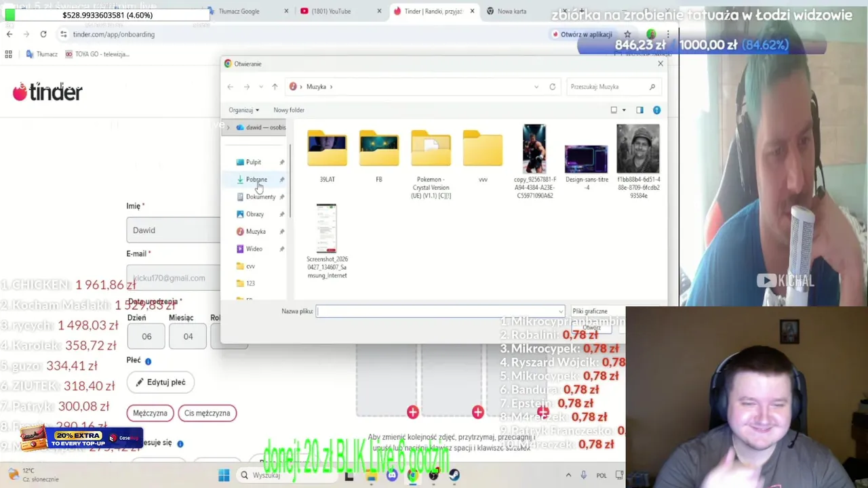This screenshot has width=868, height=488.
Task: Refresh the Muzyka folder listing
Action: coord(552,87)
